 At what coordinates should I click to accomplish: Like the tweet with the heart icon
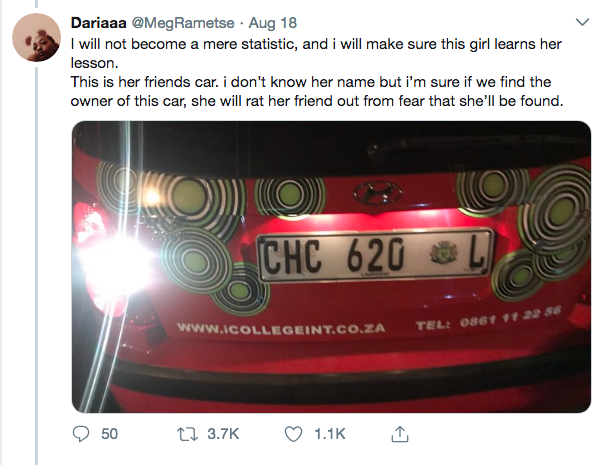tap(294, 433)
